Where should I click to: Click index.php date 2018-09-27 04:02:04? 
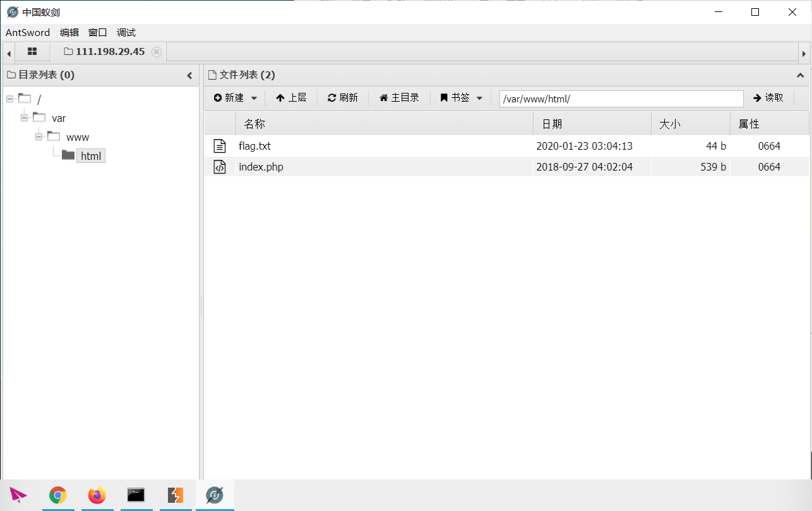(x=584, y=167)
